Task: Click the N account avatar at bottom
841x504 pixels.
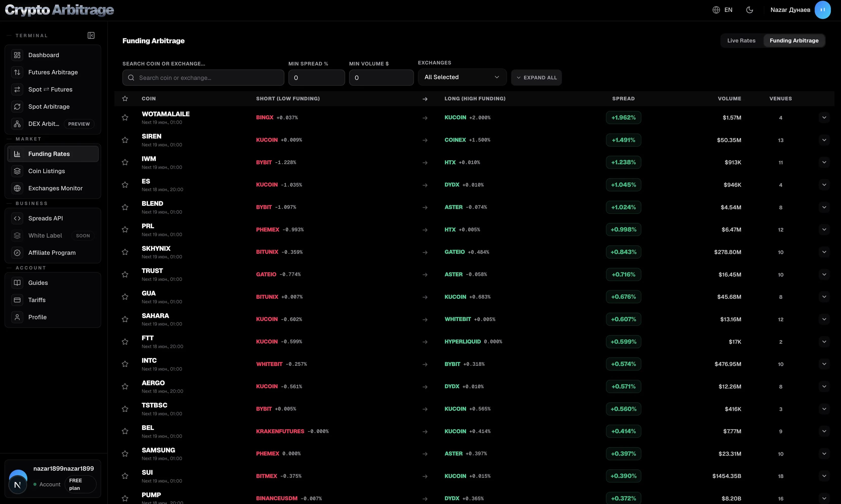Action: coord(18,485)
